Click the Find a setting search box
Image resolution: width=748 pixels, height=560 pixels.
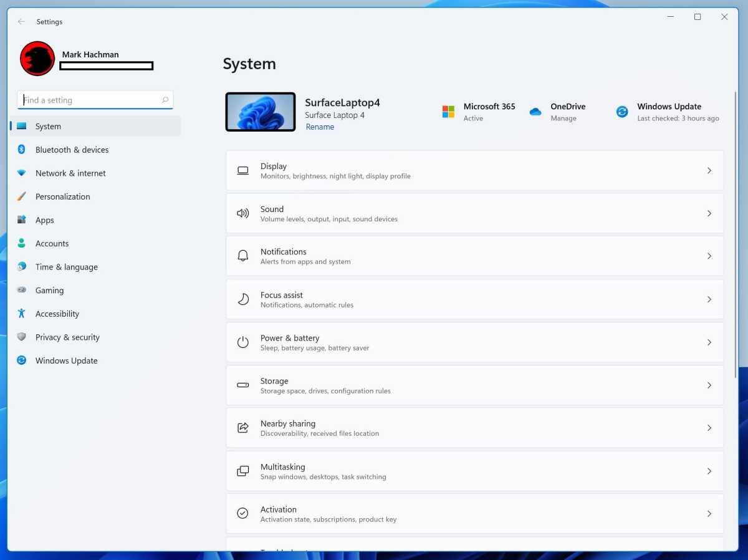95,100
